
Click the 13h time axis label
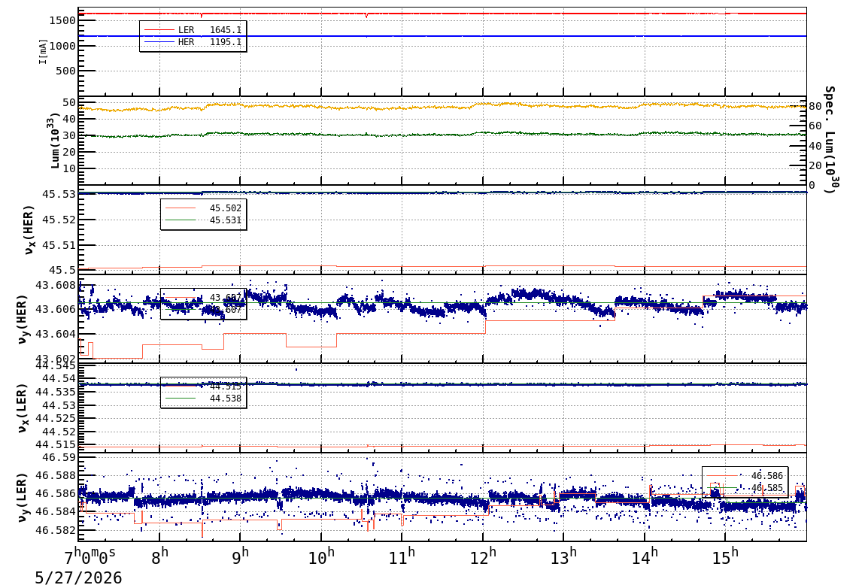563,556
